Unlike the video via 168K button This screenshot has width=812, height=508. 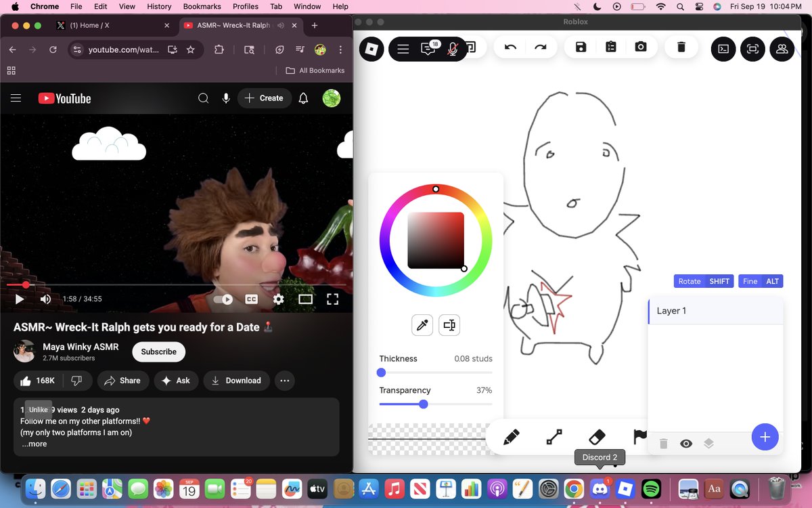[38, 381]
